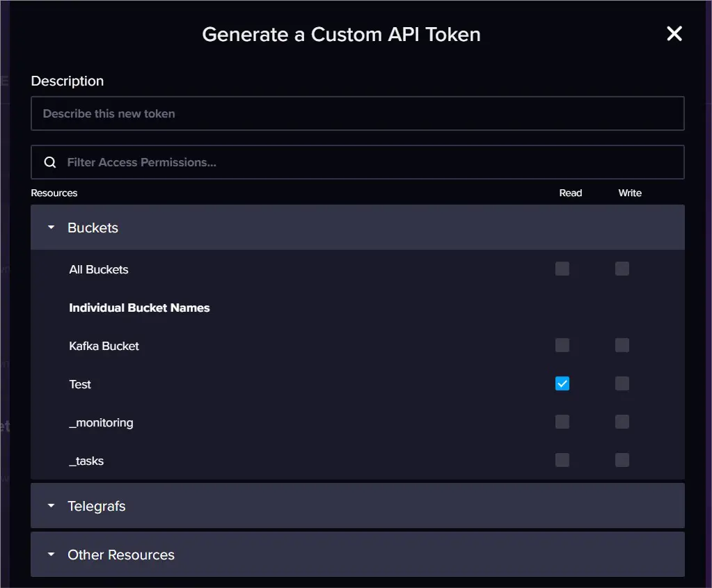This screenshot has width=712, height=588.
Task: Enable Write permission for _tasks bucket
Action: 622,460
